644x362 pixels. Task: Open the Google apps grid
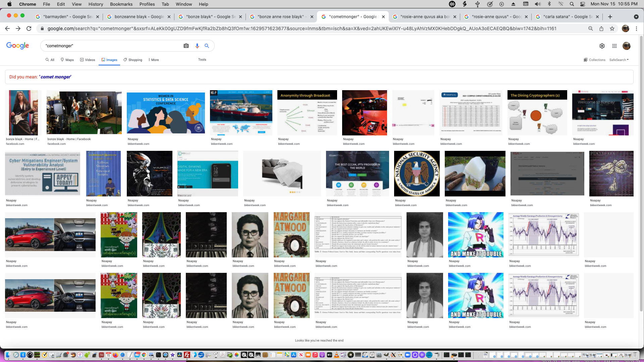pos(614,46)
